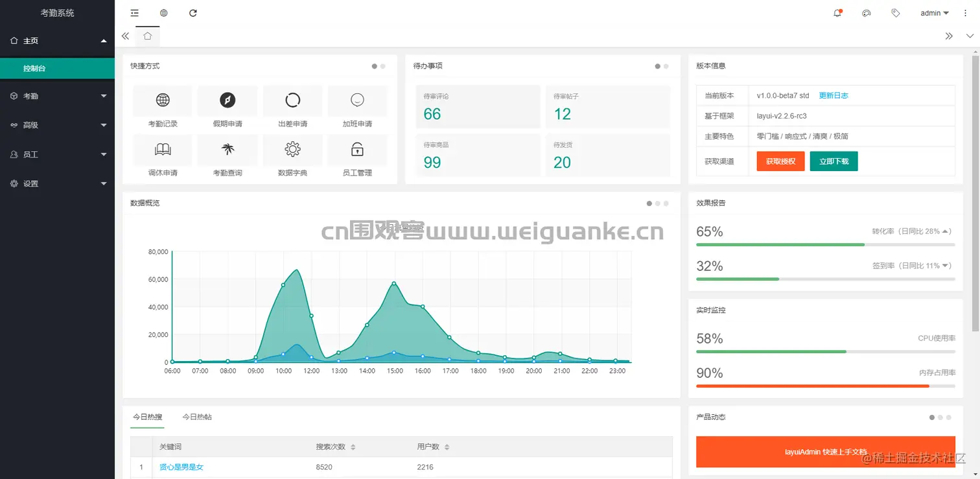Screen dimensions: 980x479
Task: Open the 数据字典 shortcut
Action: [x=292, y=156]
